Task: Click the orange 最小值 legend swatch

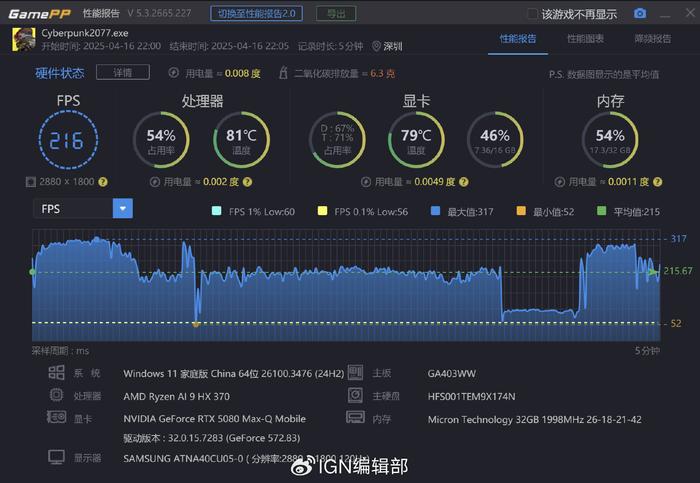Action: click(521, 211)
